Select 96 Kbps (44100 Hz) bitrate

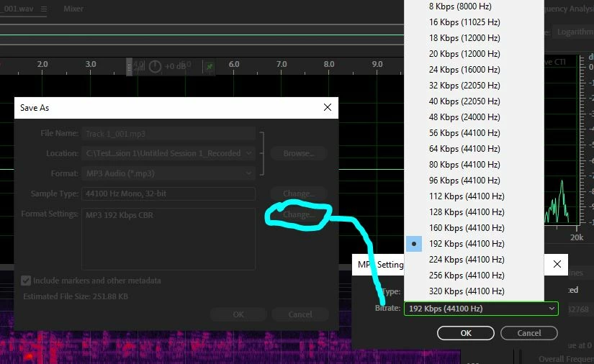pyautogui.click(x=474, y=181)
